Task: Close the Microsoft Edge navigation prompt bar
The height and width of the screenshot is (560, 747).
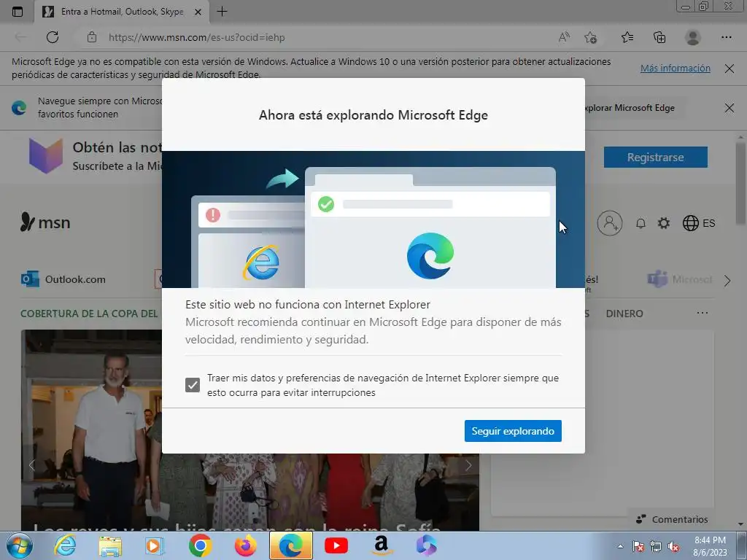Action: point(729,108)
